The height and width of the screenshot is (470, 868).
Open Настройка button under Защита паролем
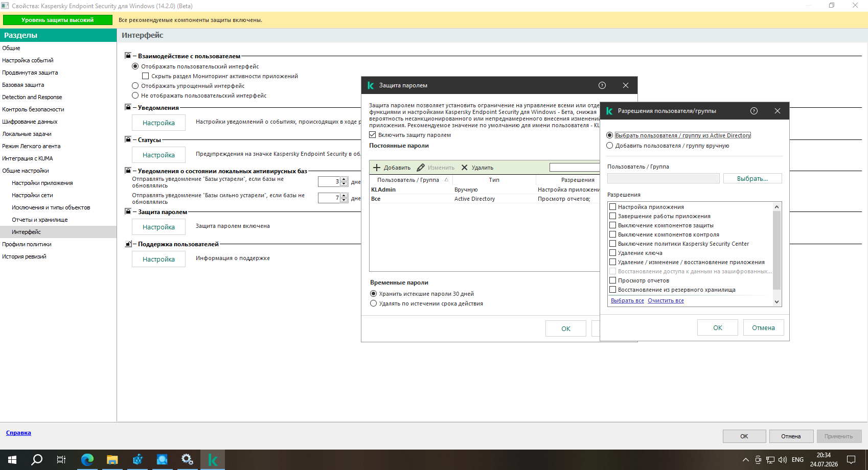pyautogui.click(x=158, y=227)
